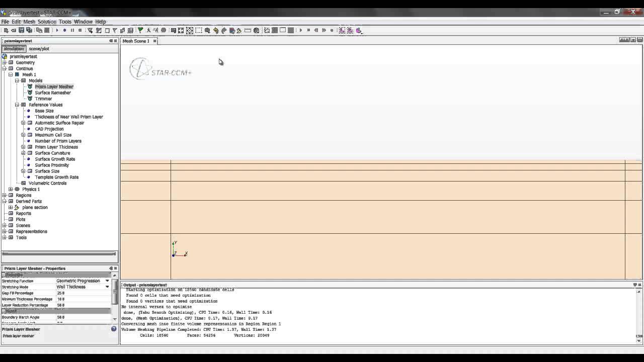Click the ruler measure distance icon
644x362 pixels.
(248, 30)
